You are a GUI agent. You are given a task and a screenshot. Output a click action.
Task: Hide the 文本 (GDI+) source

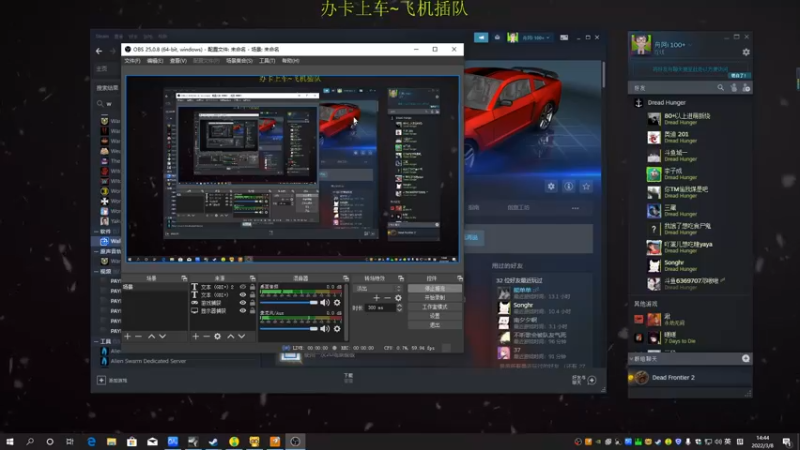coord(243,295)
